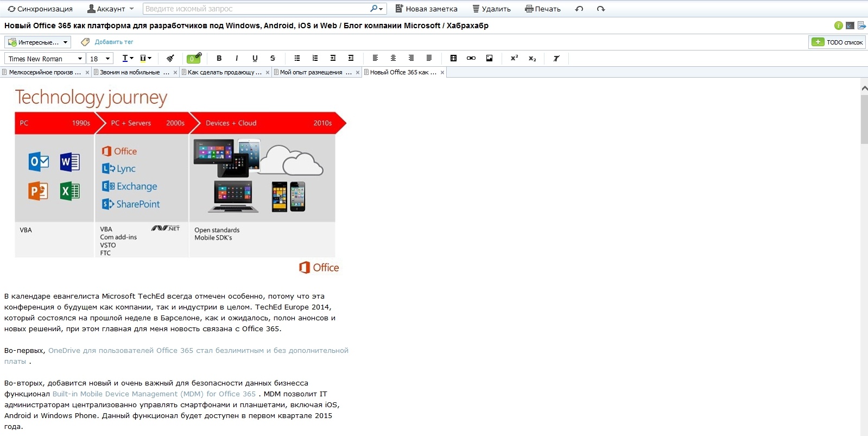Open the Times New Roman font dropdown
The image size is (868, 436).
[x=45, y=59]
